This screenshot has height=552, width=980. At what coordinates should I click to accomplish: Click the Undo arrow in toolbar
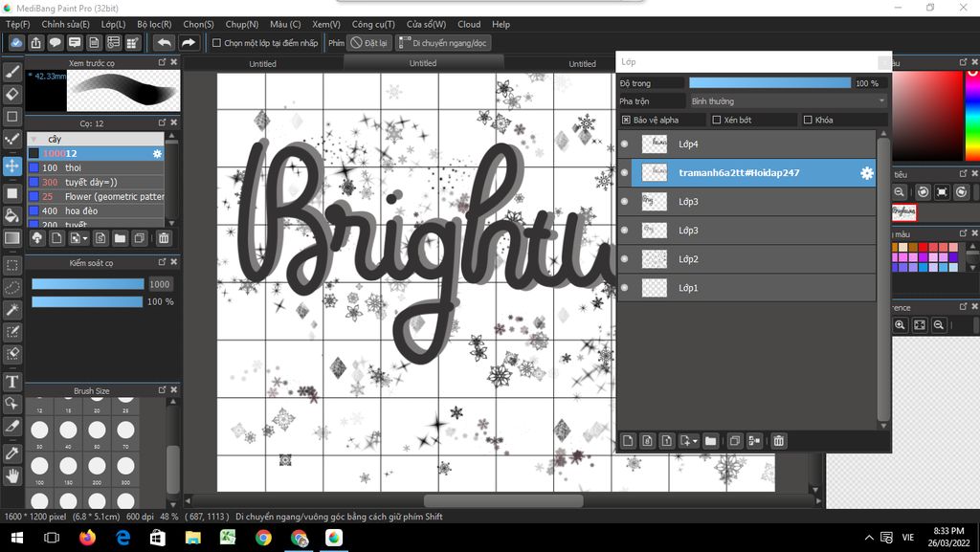(x=165, y=42)
